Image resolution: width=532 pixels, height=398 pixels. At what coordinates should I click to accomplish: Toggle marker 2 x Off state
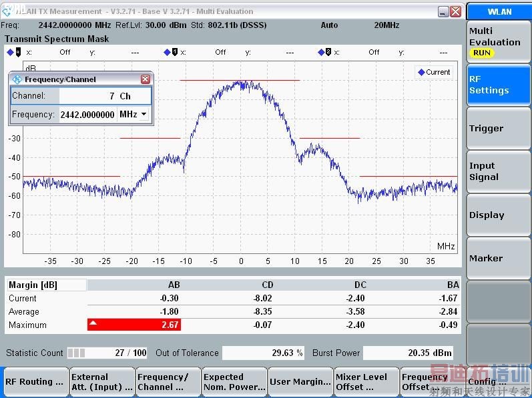374,52
